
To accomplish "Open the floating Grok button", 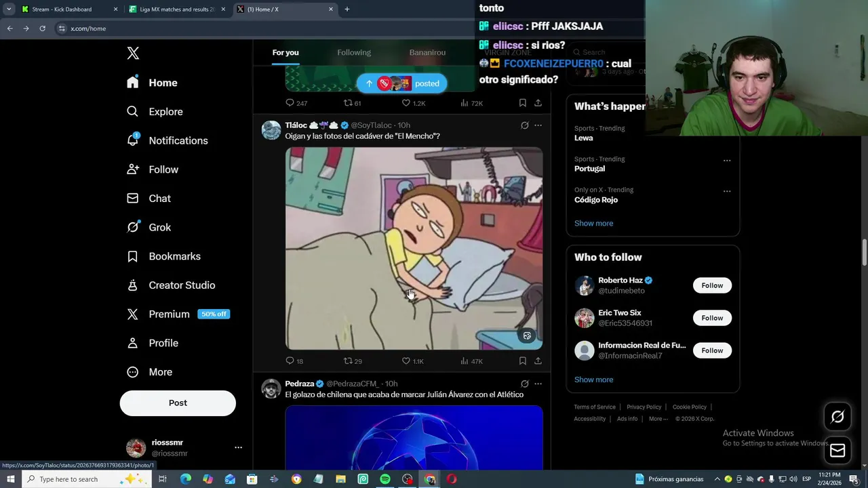I will pos(837,417).
